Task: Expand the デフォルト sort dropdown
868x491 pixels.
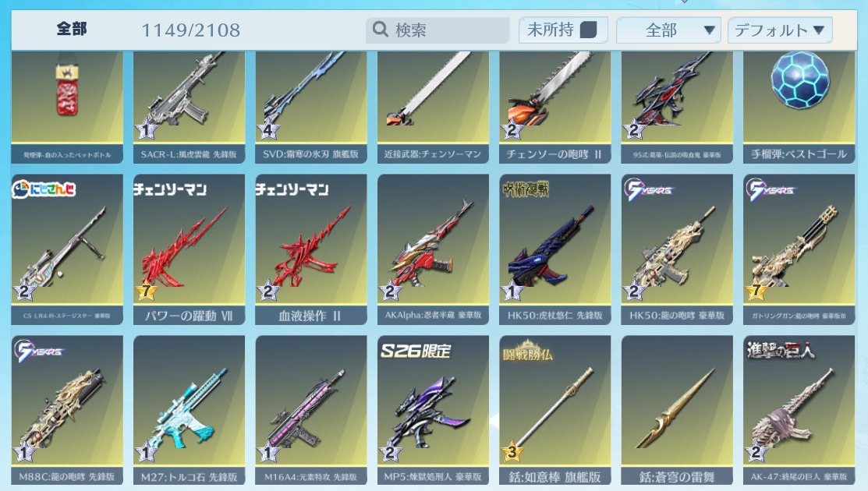Action: click(x=780, y=30)
